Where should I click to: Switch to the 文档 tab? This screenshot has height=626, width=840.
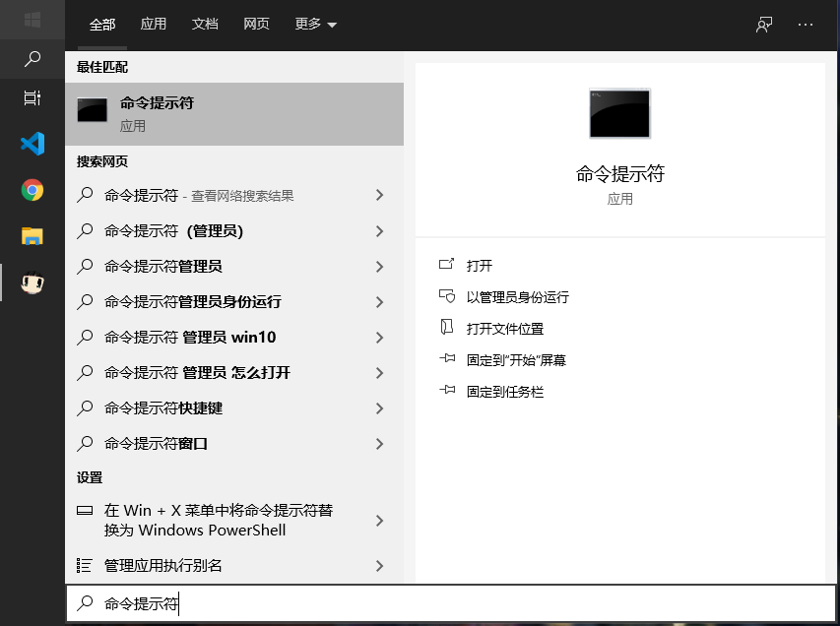(x=204, y=24)
